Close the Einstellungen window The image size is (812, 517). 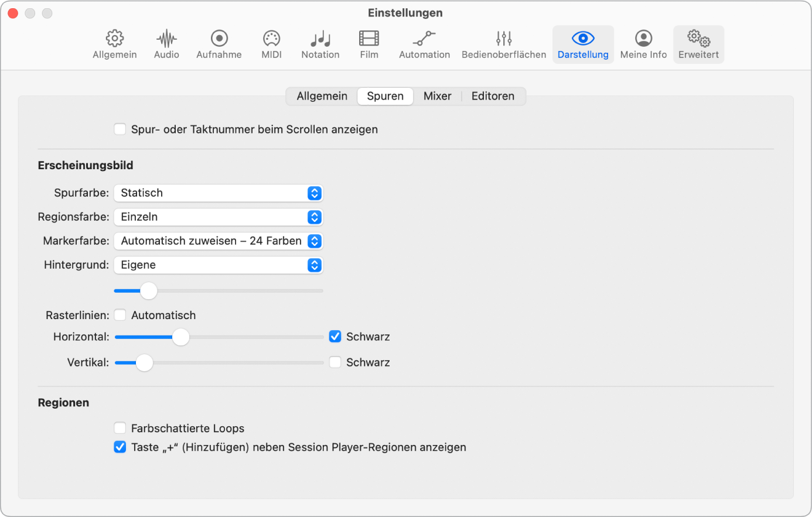(13, 13)
